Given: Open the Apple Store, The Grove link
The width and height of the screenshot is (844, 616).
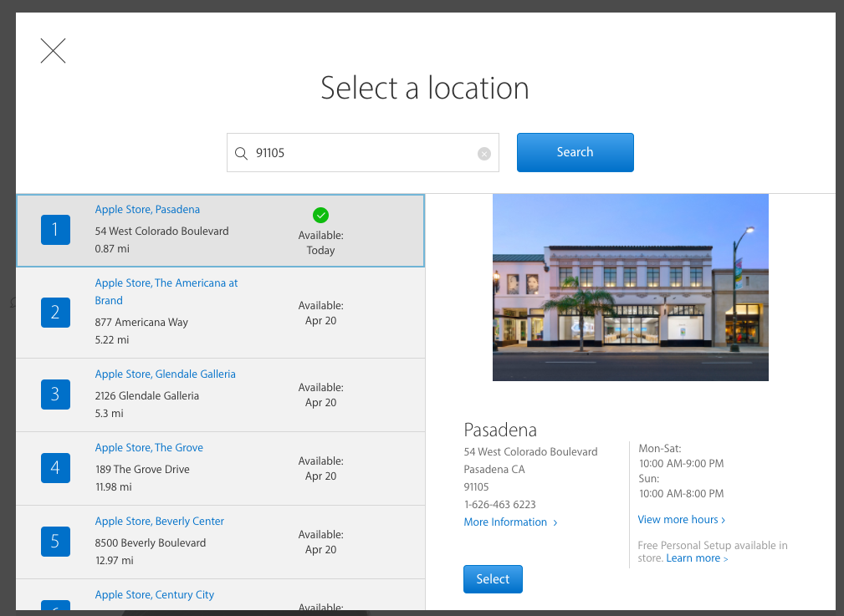Looking at the screenshot, I should tap(149, 448).
